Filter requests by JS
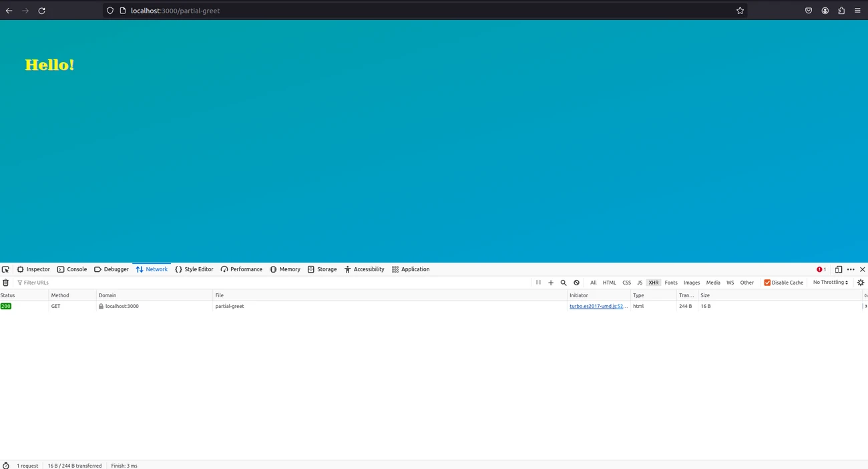 tap(640, 283)
